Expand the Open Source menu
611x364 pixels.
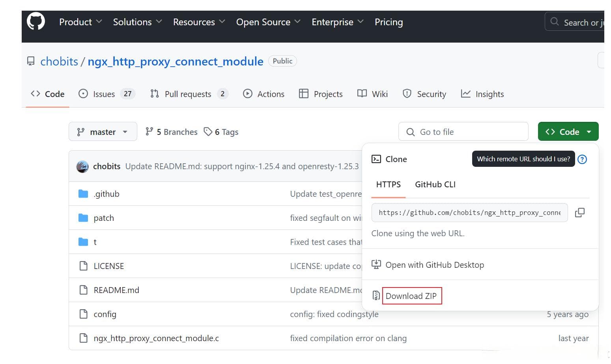point(268,22)
